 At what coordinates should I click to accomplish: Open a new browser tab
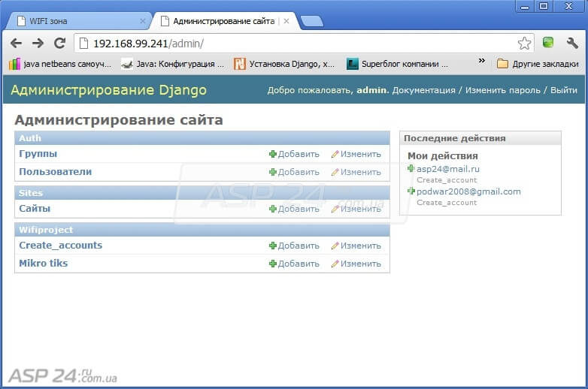(311, 21)
